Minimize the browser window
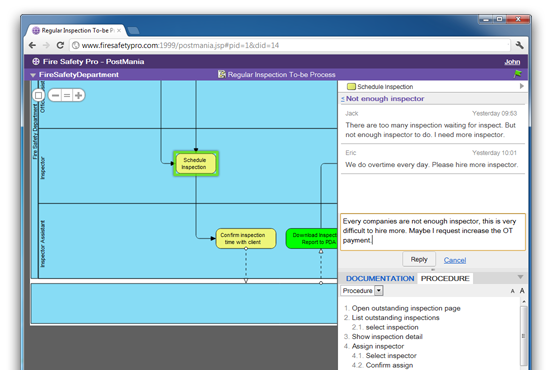This screenshot has height=370, width=550. (x=486, y=20)
